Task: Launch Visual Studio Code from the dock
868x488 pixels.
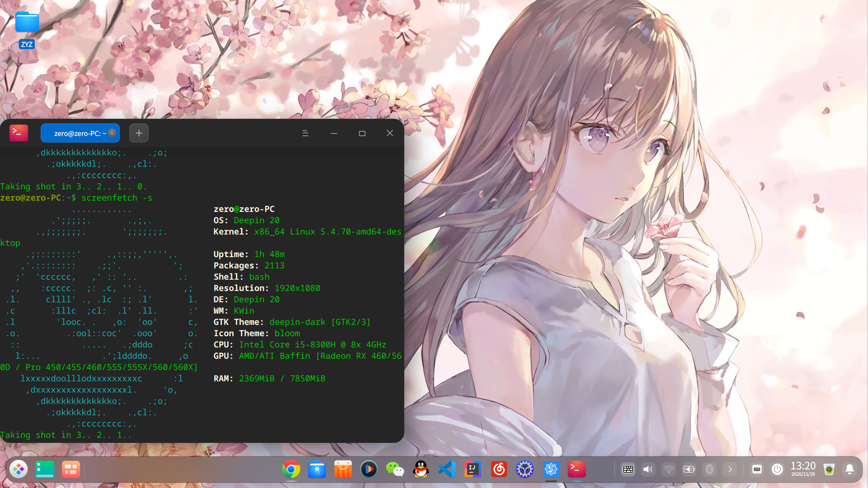Action: 447,469
